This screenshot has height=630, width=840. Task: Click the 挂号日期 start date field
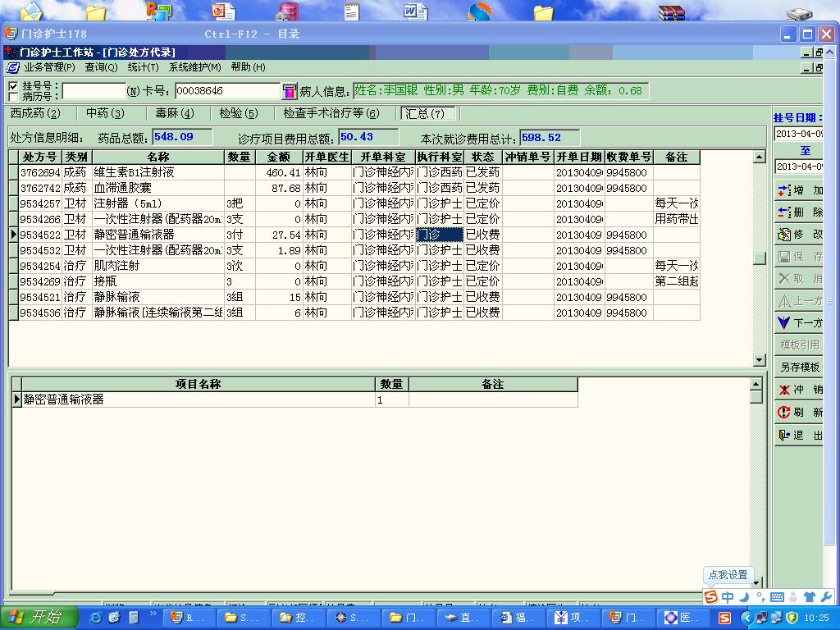point(799,134)
